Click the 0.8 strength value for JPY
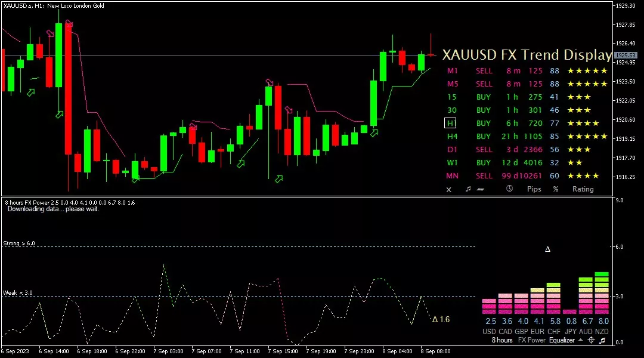This screenshot has height=358, width=644. (571, 322)
